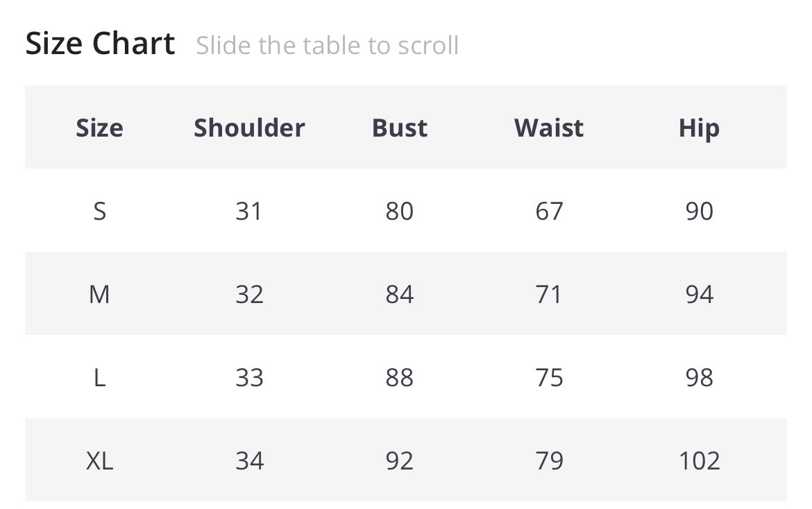Click the Size Chart heading
This screenshot has width=812, height=509.
pyautogui.click(x=100, y=44)
